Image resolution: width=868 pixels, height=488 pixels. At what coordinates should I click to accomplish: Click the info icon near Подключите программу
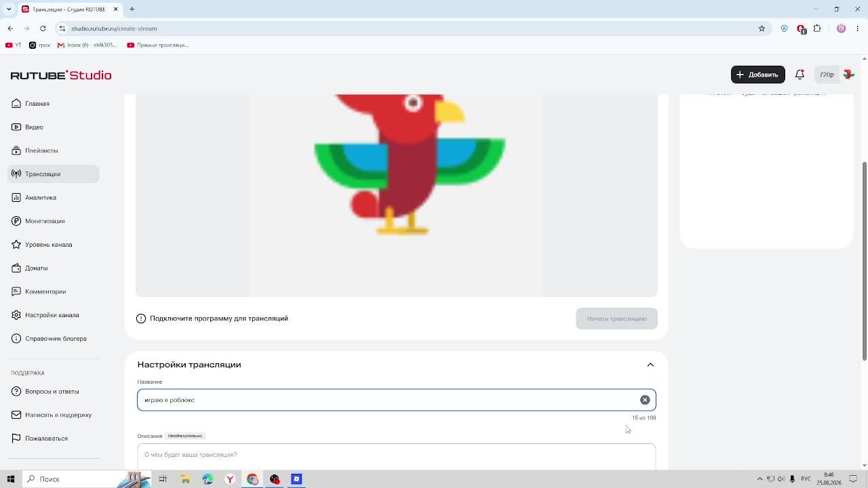(x=141, y=319)
